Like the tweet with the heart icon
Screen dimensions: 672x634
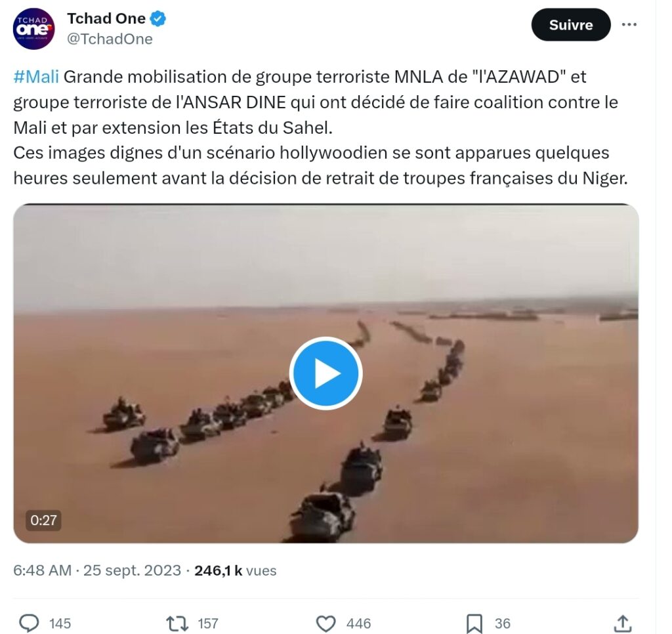pos(325,623)
